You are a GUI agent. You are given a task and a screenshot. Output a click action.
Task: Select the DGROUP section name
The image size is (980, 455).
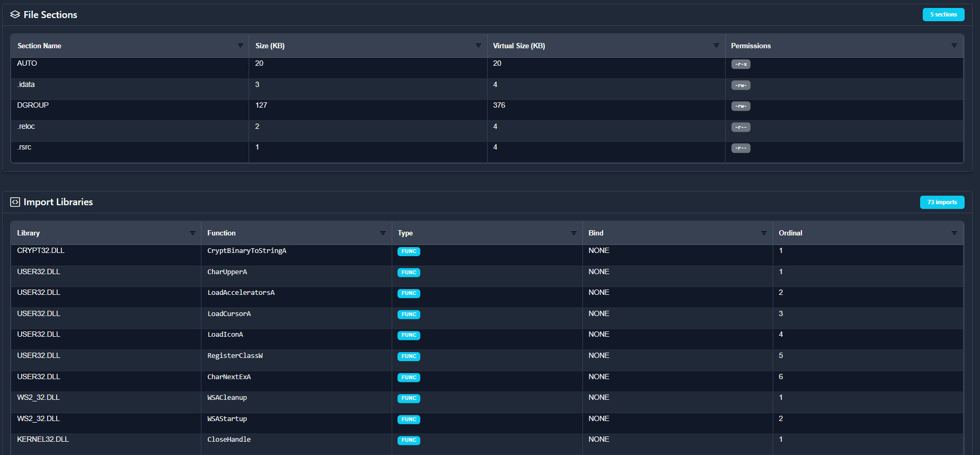(33, 106)
